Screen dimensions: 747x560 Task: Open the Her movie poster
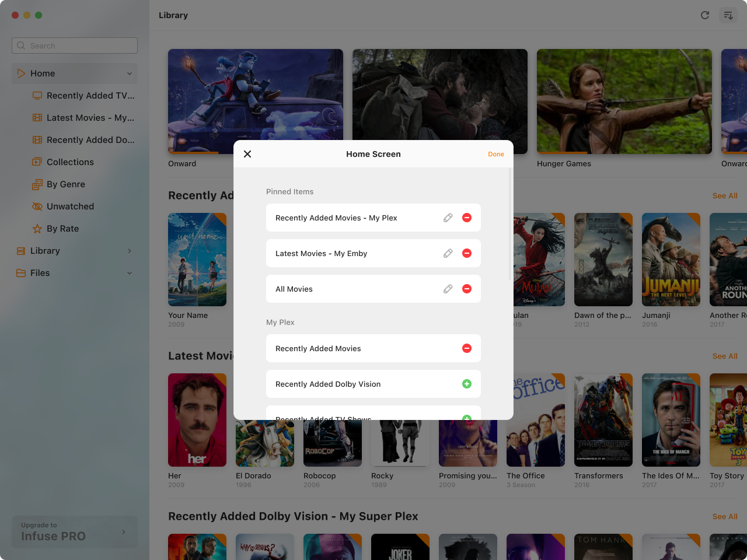[x=197, y=420]
